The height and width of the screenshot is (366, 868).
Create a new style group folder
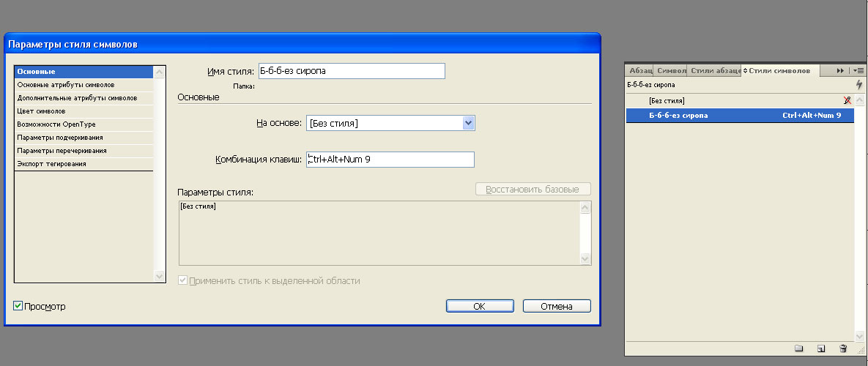coord(798,348)
